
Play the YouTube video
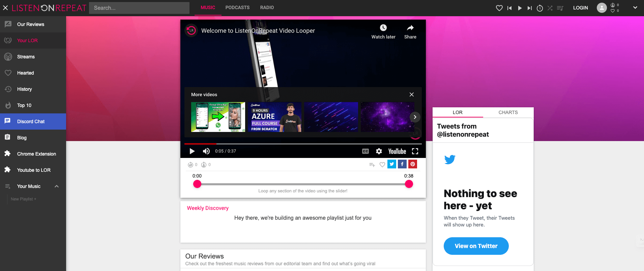pos(192,151)
